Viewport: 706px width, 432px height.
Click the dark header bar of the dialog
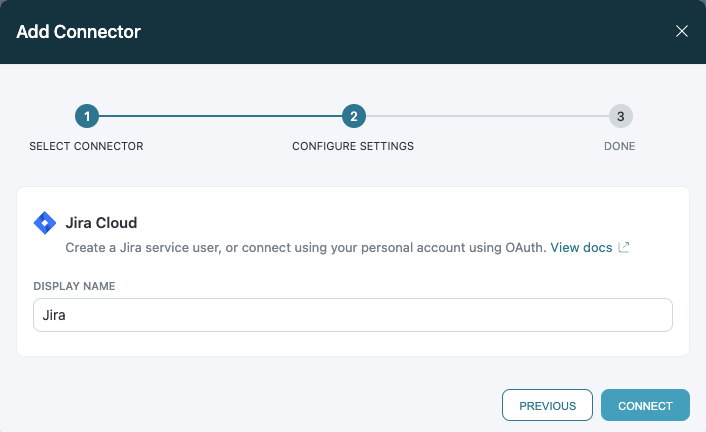click(400, 32)
